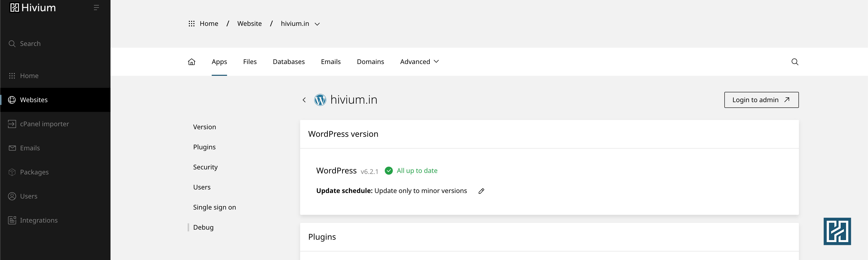Open the Databases tab
The image size is (868, 260).
[288, 62]
